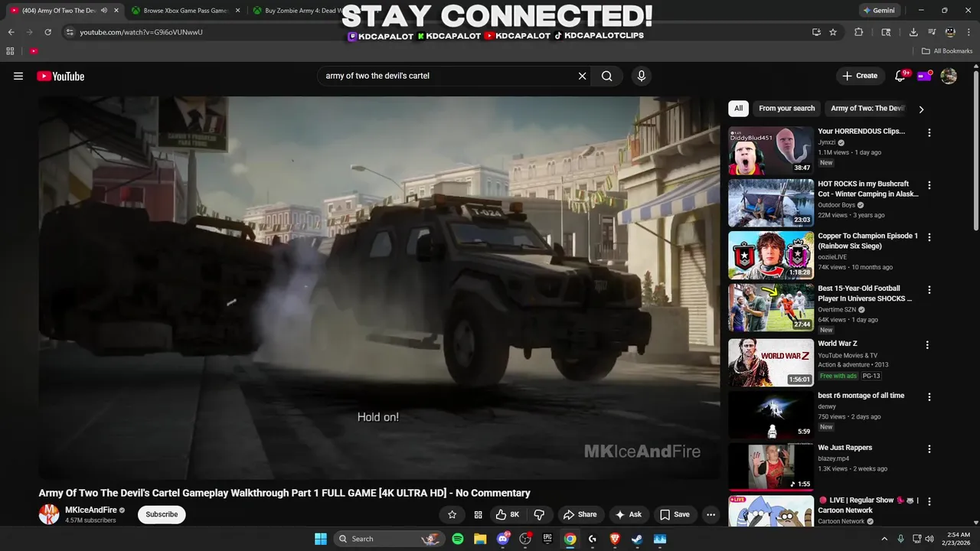This screenshot has width=980, height=551.
Task: Show hidden system tray icons
Action: pos(884,539)
